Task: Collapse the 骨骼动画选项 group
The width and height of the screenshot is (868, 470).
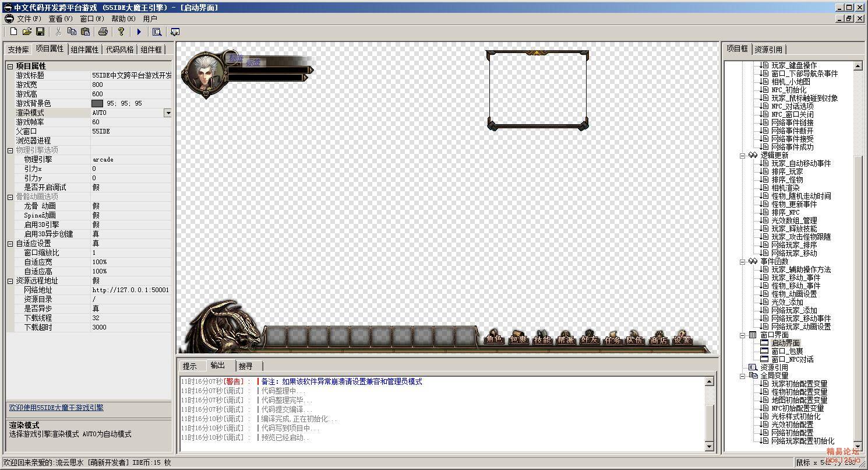Action: (10, 197)
